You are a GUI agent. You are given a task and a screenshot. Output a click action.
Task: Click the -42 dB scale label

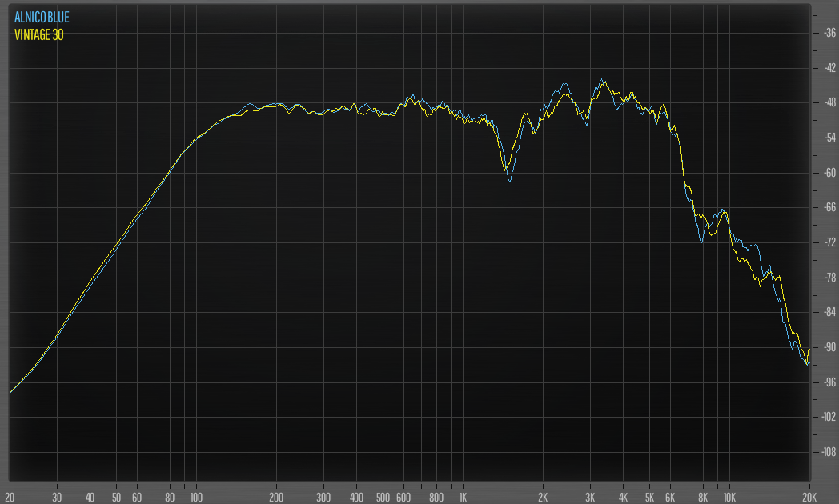(829, 68)
